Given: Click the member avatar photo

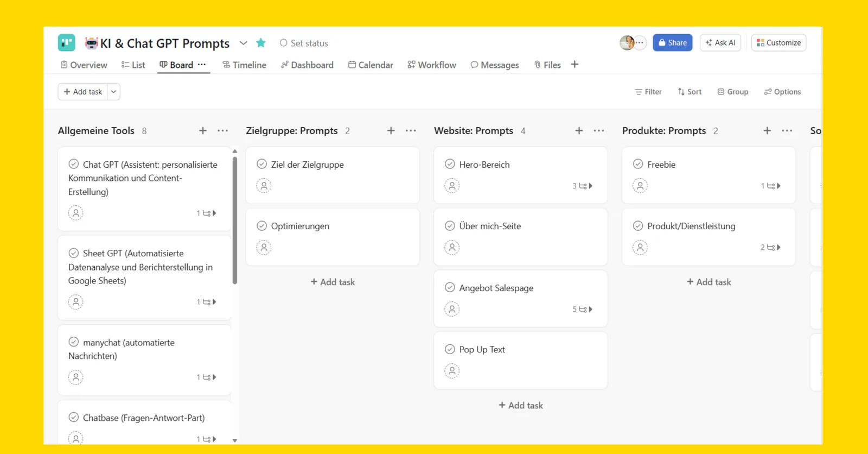Looking at the screenshot, I should pyautogui.click(x=627, y=42).
